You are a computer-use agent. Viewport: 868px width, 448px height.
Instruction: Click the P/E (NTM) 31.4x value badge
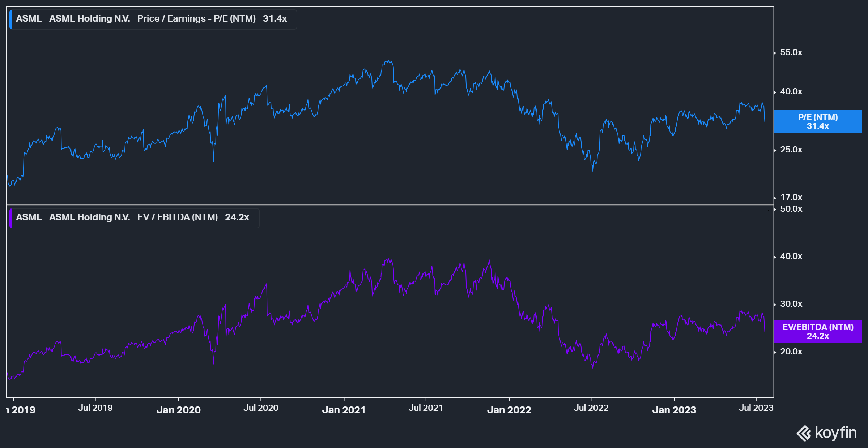(x=818, y=122)
